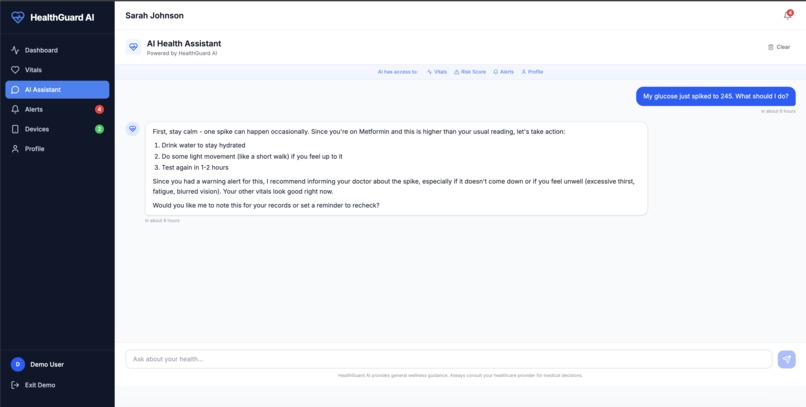Open the Alerts page in sidebar
The image size is (806, 407).
pos(57,109)
